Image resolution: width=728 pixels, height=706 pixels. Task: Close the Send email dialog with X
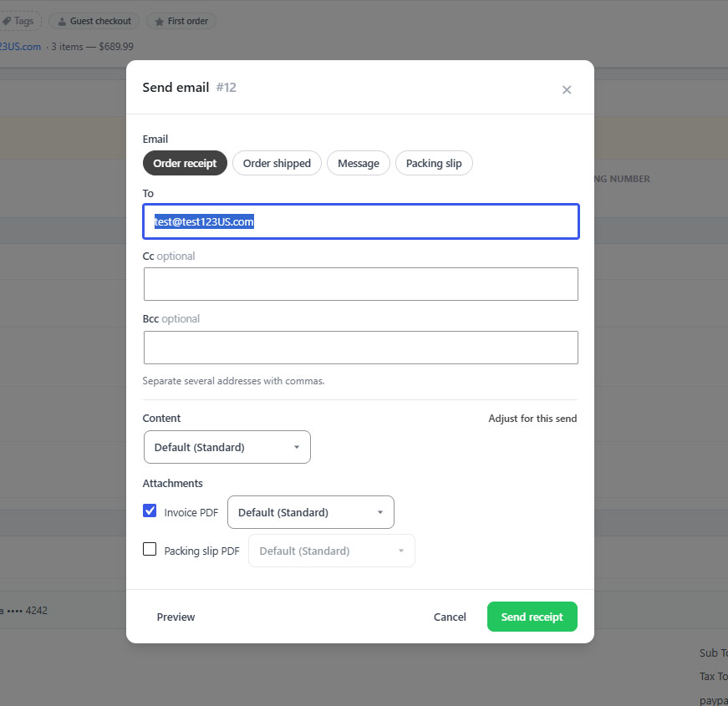(567, 89)
